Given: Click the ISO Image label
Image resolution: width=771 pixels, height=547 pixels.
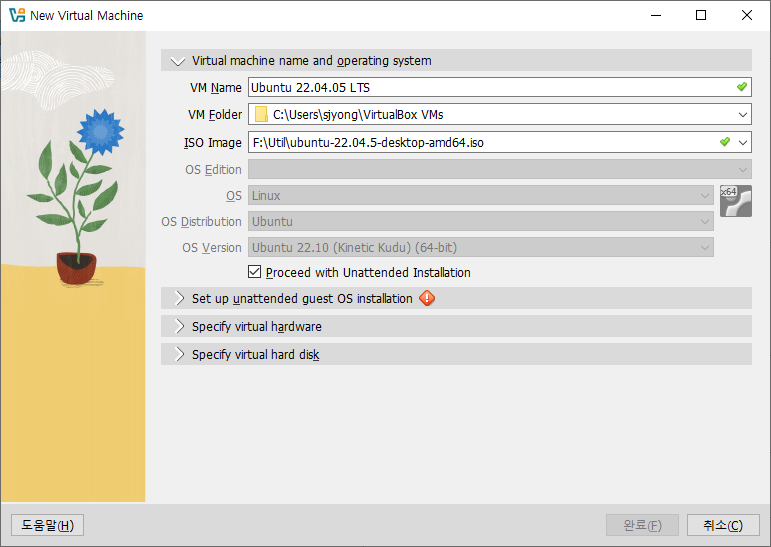Looking at the screenshot, I should point(213,143).
